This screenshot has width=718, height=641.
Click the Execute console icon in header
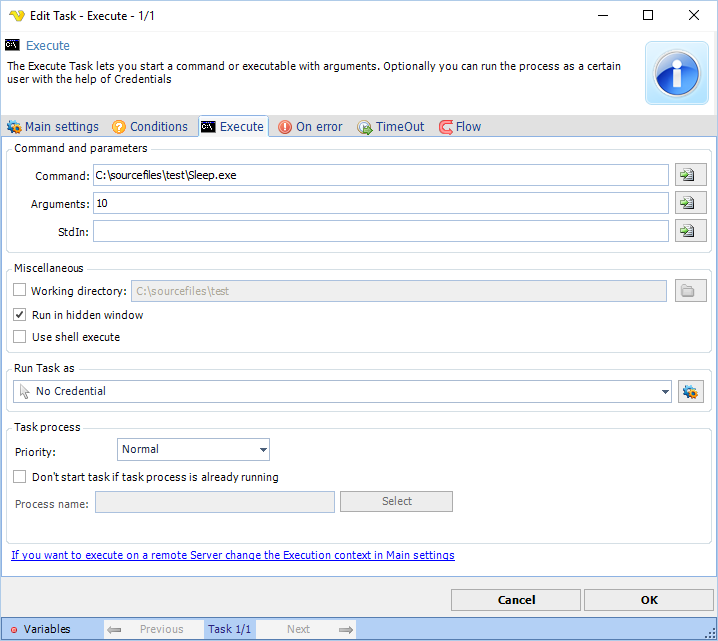point(12,45)
